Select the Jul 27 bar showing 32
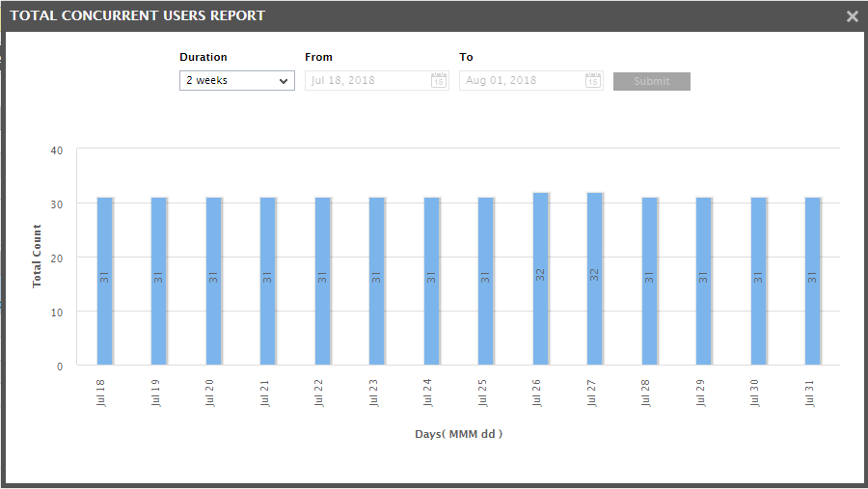The width and height of the screenshot is (868, 489). pos(595,279)
